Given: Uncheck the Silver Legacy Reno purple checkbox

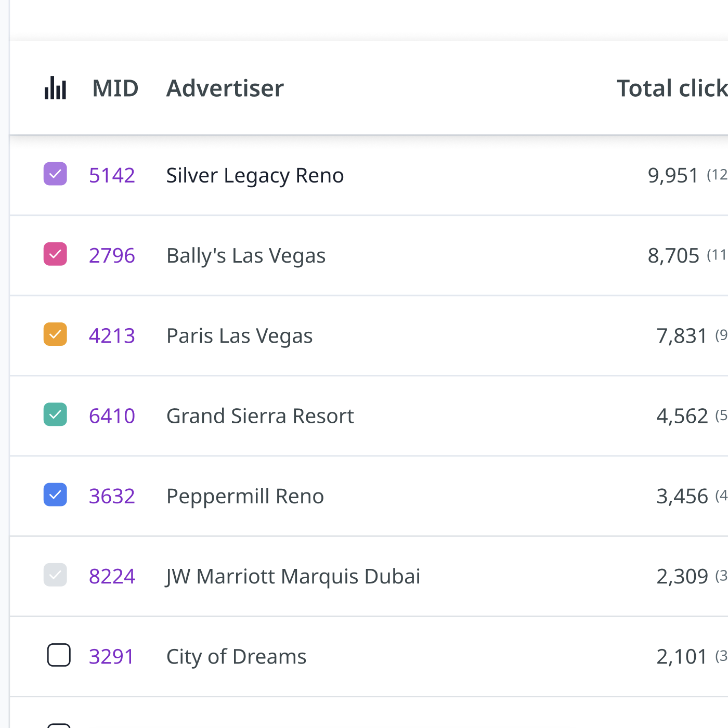Looking at the screenshot, I should [x=55, y=174].
